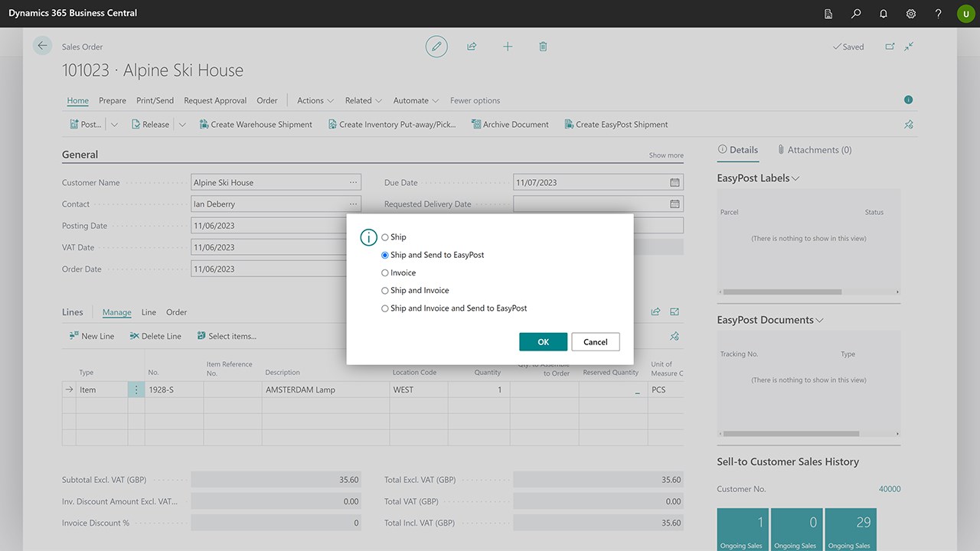Select the Ship radio option
The width and height of the screenshot is (980, 551).
[x=385, y=237]
